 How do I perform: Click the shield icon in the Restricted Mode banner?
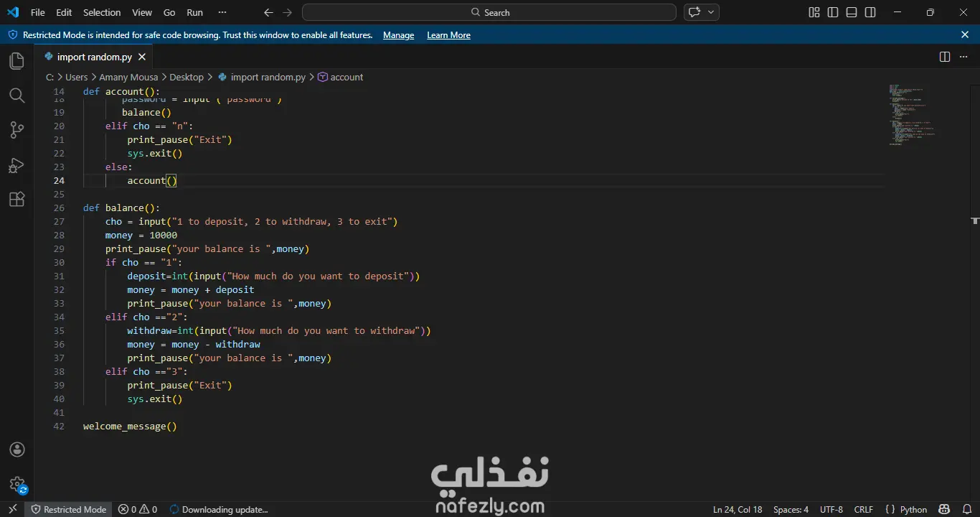pos(12,34)
